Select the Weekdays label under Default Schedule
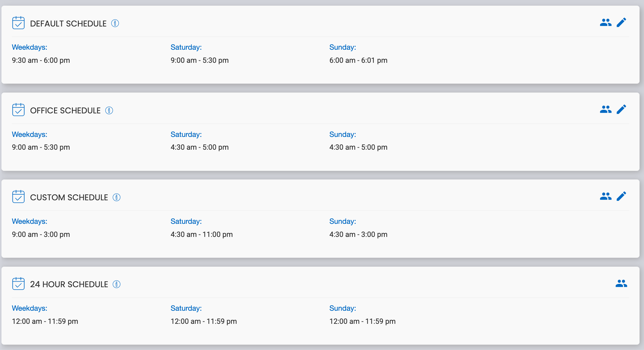Image resolution: width=644 pixels, height=350 pixels. pos(29,47)
